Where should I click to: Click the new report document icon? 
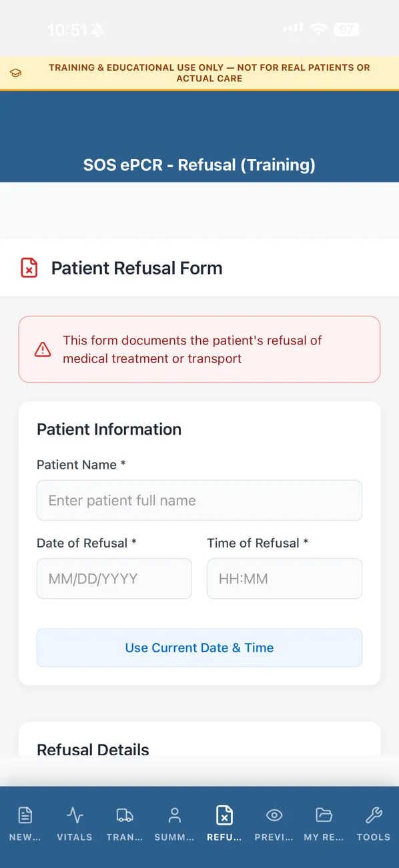[25, 815]
